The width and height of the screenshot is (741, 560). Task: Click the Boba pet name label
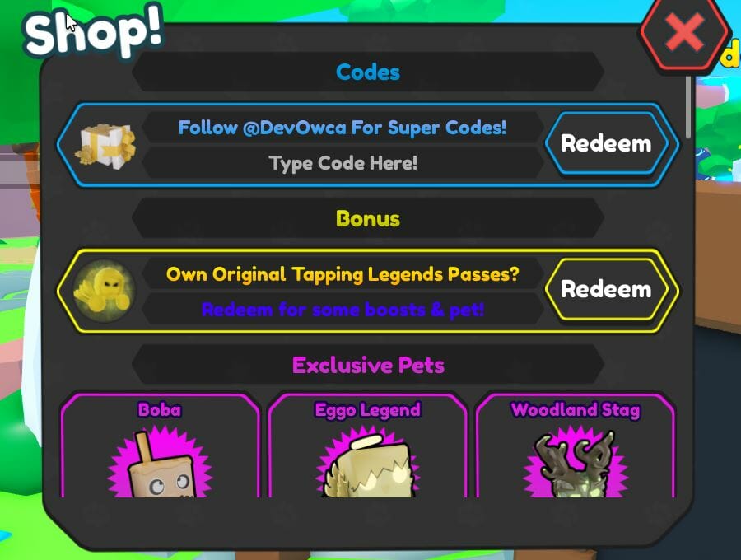[159, 410]
